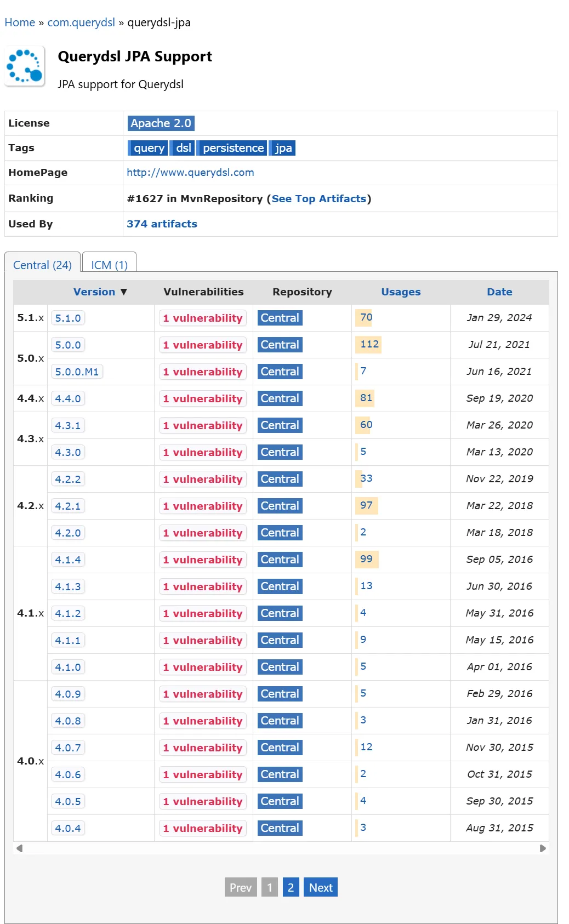Sort by the Date column header
The image size is (569, 924).
[x=499, y=292]
